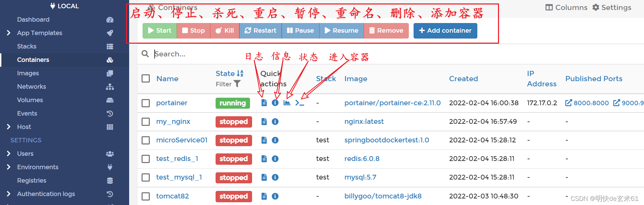Open the Columns display options
Viewport: 644px width, 205px height.
[x=567, y=8]
